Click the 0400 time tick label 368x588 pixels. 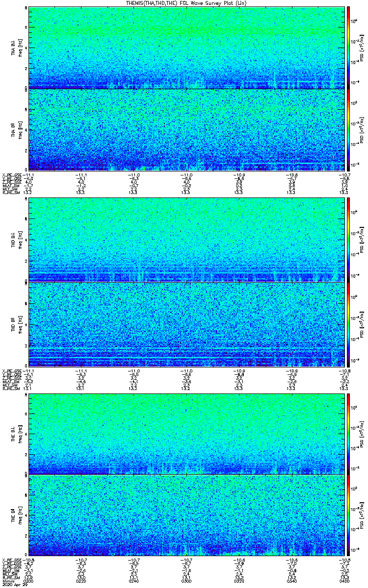344,581
